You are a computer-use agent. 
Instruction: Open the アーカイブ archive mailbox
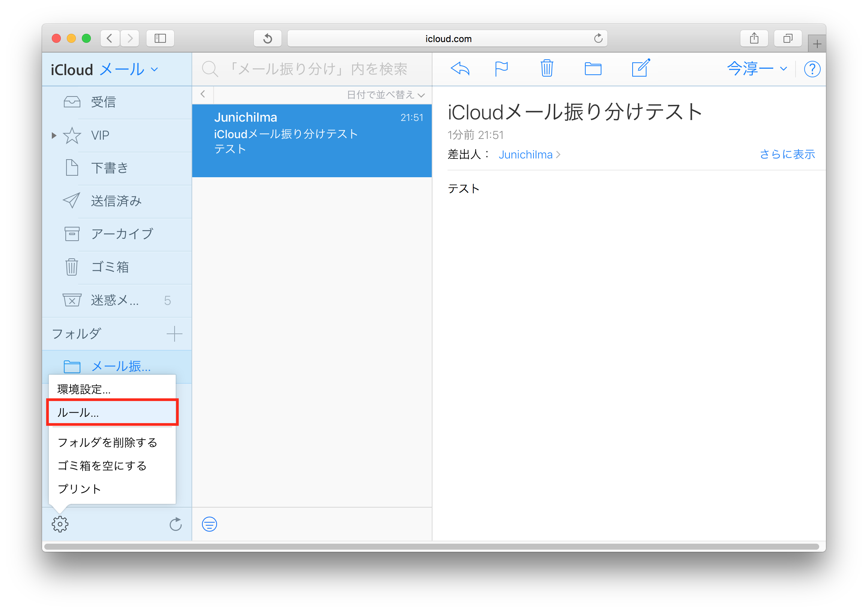coord(117,234)
